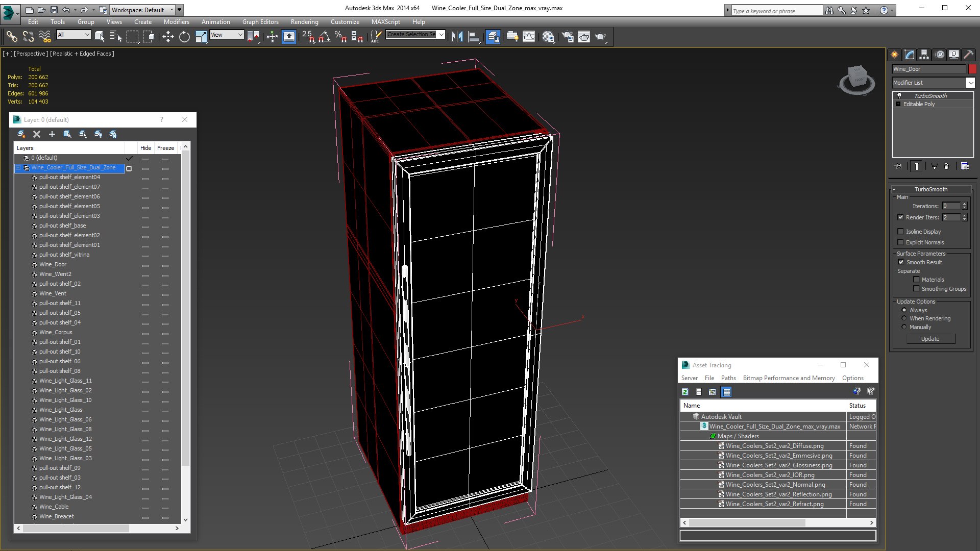Image resolution: width=980 pixels, height=551 pixels.
Task: Toggle the Angle Snap tool
Action: (325, 36)
